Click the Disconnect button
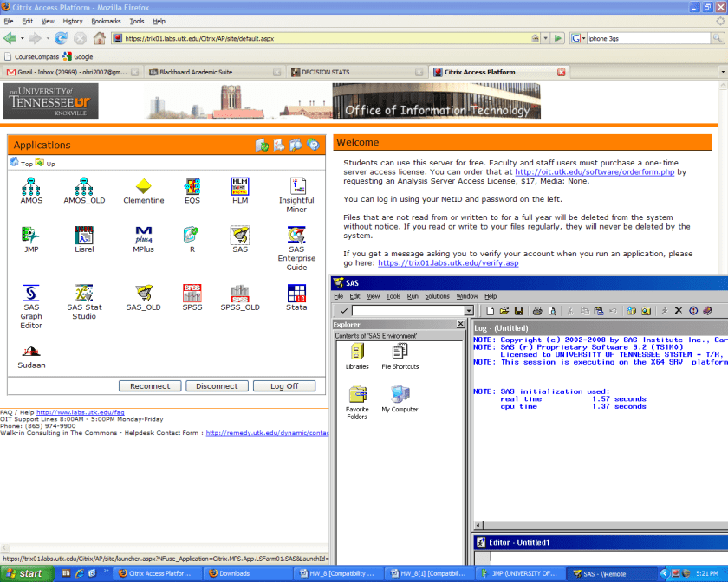This screenshot has height=582, width=728. pyautogui.click(x=217, y=386)
